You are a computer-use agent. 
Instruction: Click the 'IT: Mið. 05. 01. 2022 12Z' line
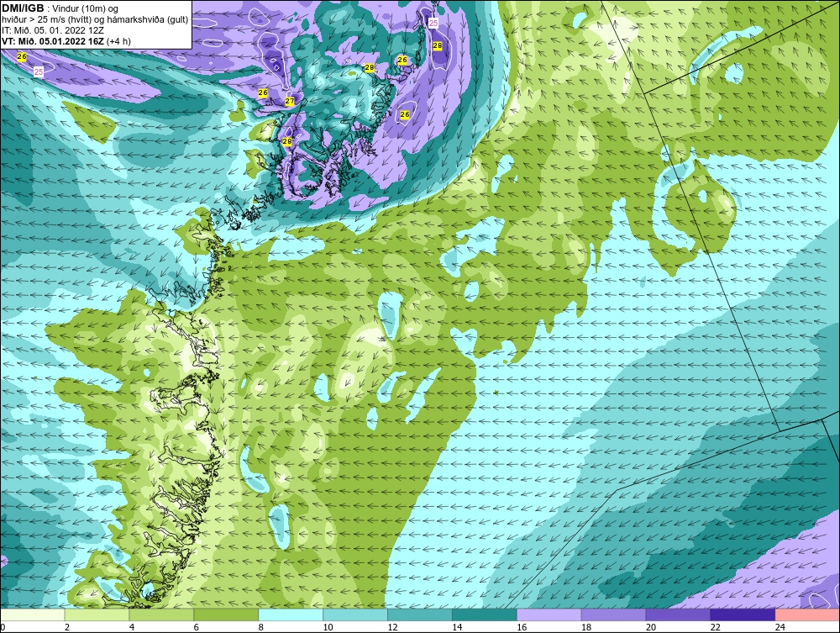(52, 30)
